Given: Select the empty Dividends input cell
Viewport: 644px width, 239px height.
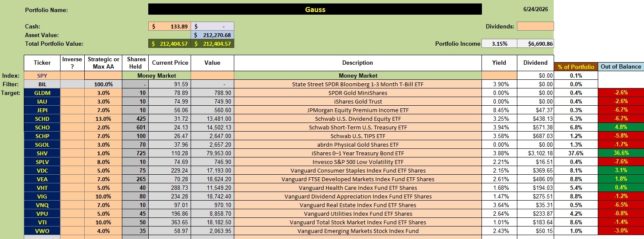Looking at the screenshot, I should tap(535, 26).
